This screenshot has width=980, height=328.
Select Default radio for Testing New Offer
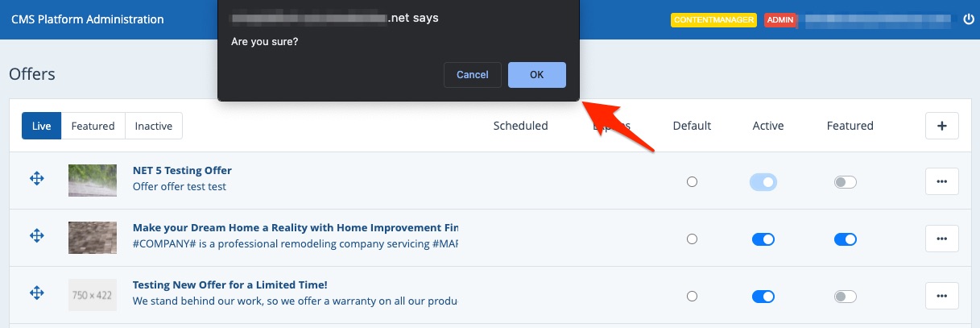[692, 297]
